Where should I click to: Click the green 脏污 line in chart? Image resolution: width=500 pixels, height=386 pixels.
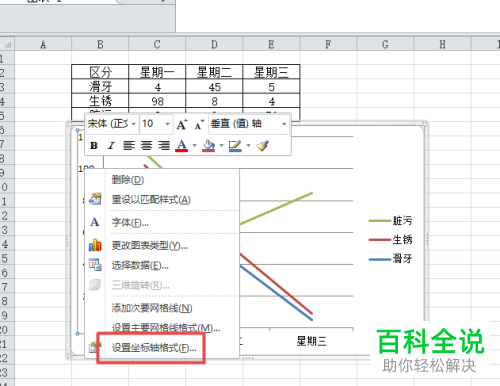(x=277, y=208)
